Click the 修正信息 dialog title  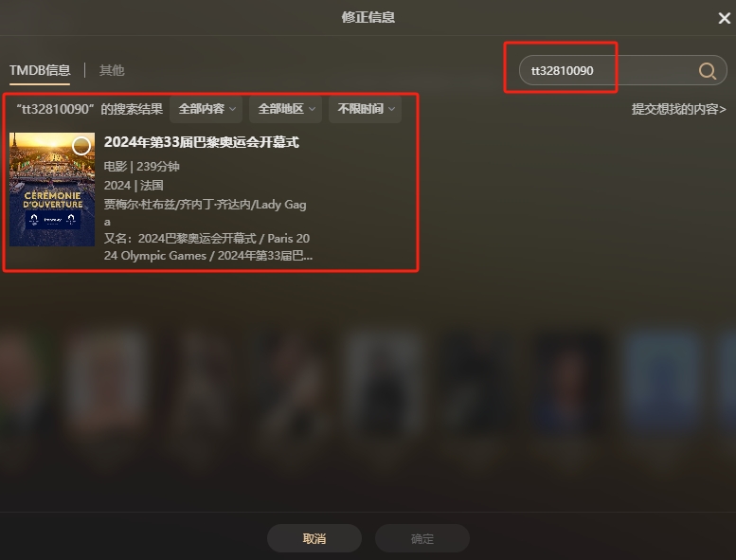click(x=368, y=17)
